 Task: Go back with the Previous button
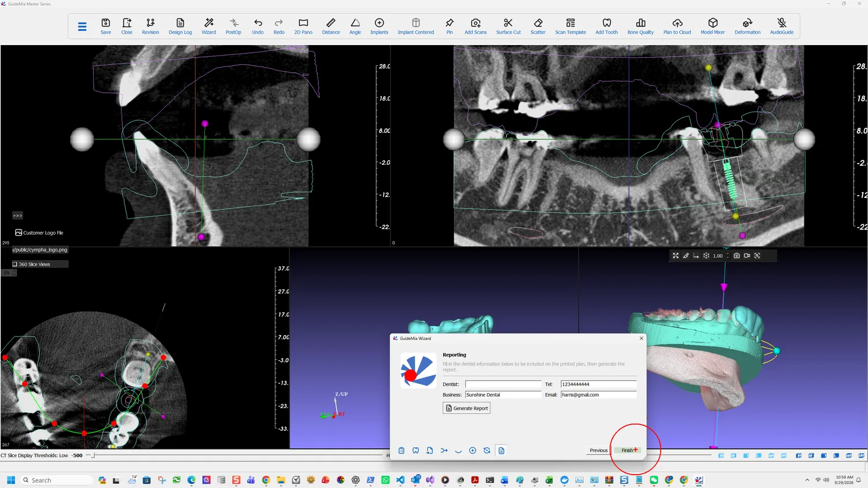(598, 450)
